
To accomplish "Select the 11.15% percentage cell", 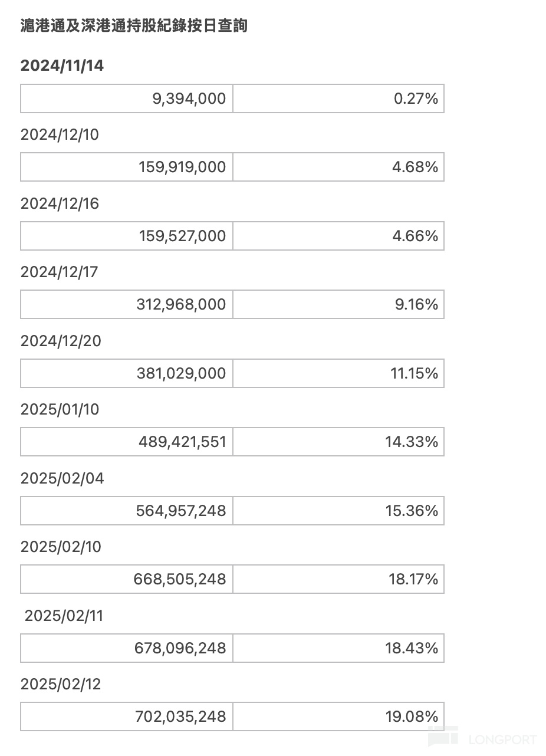I will (338, 373).
